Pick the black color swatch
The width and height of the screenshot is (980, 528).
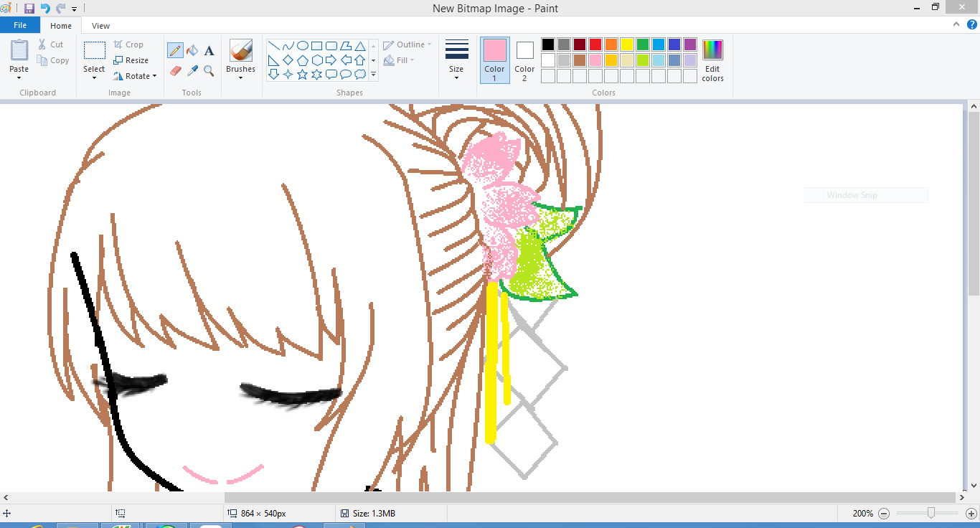548,44
